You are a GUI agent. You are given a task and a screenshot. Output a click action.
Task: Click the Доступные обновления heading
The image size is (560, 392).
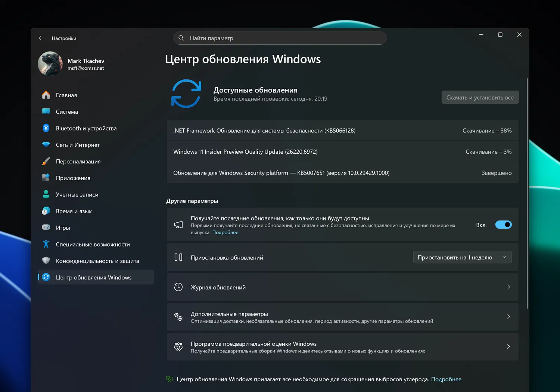point(255,90)
